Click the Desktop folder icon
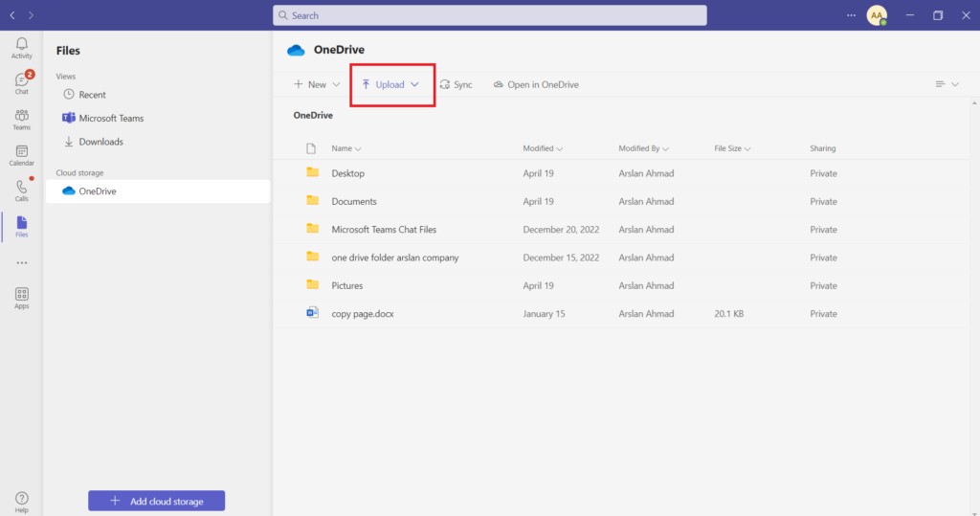The image size is (980, 516). coord(313,172)
